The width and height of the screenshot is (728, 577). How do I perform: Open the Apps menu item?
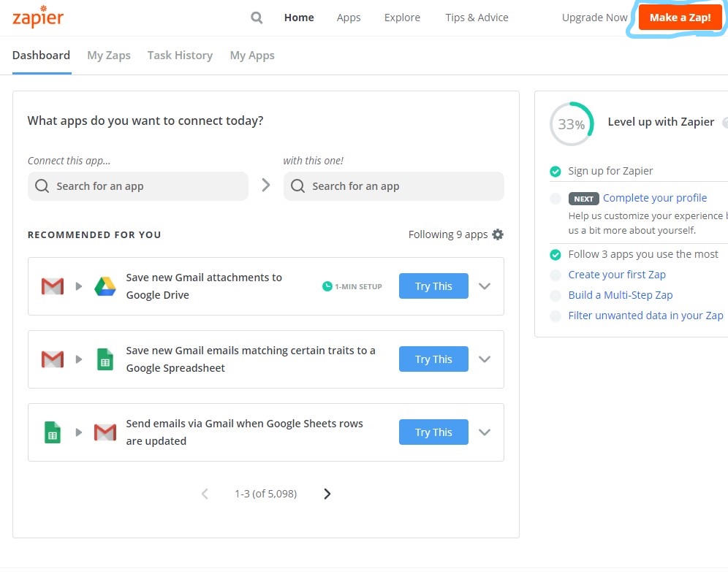(349, 18)
